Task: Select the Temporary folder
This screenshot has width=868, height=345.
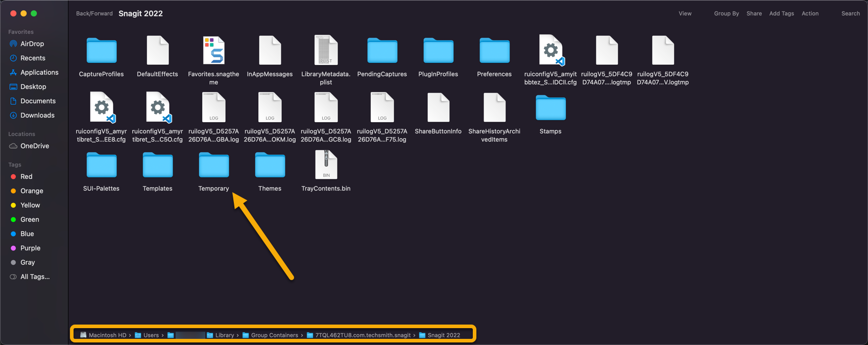Action: tap(214, 166)
